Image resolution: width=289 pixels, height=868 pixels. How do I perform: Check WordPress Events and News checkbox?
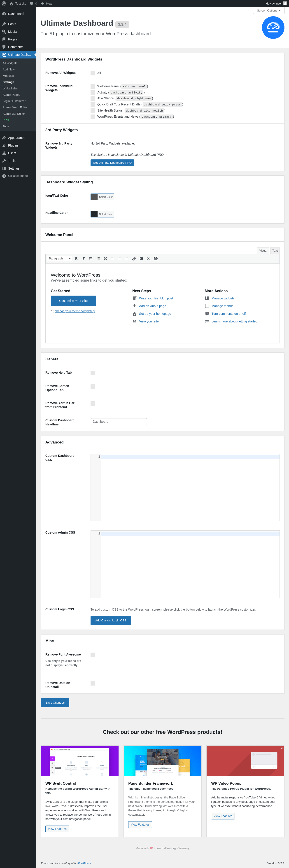pyautogui.click(x=93, y=117)
